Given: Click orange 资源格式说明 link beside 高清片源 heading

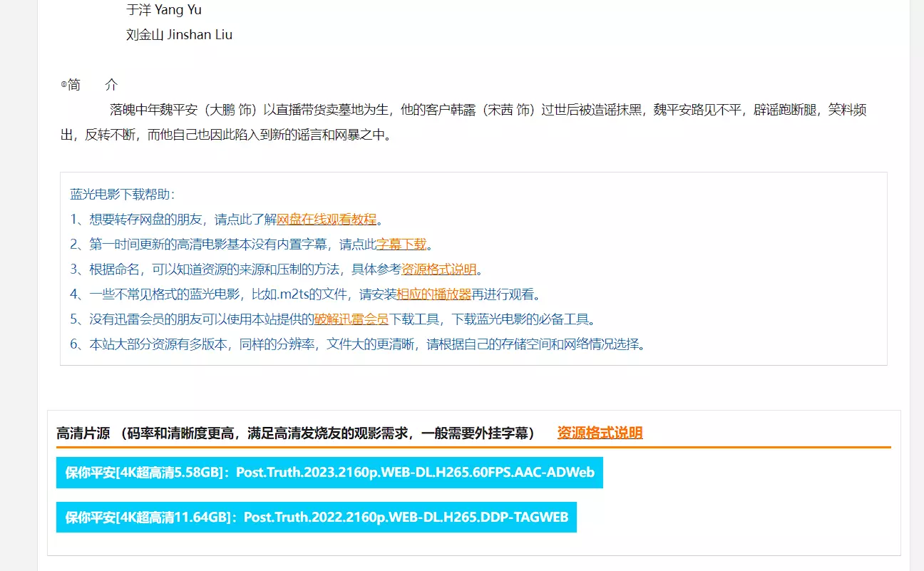Looking at the screenshot, I should point(600,433).
